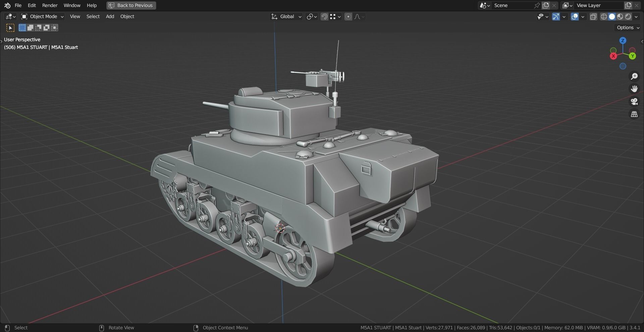
Task: Click the 3D cursor in the viewport
Action: 280,228
